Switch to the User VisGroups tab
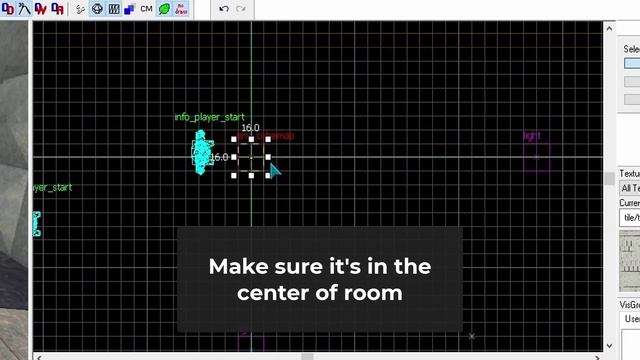The image size is (640, 360). click(632, 319)
